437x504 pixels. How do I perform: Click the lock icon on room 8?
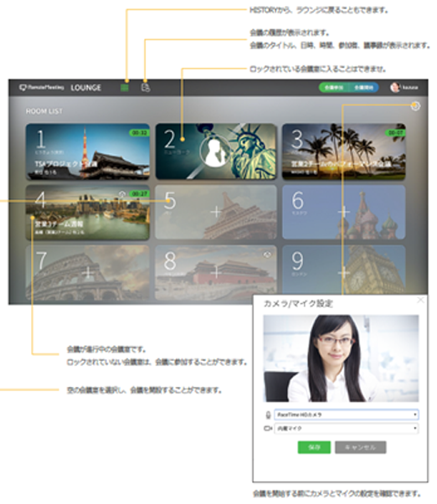pos(267,255)
